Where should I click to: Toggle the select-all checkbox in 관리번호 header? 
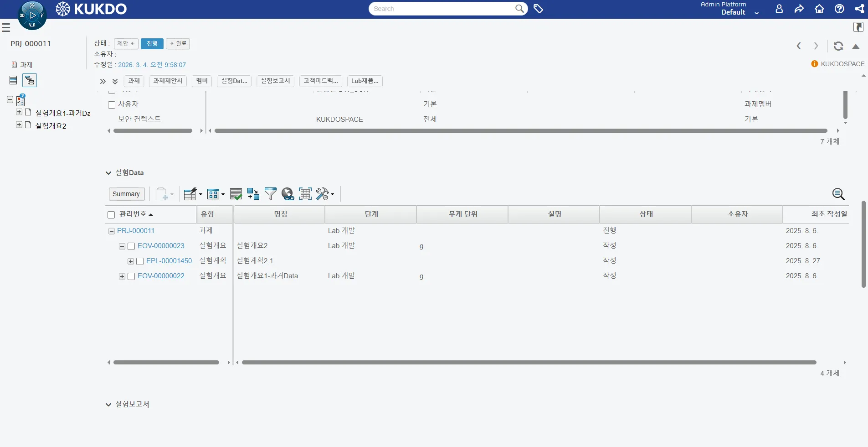tap(111, 214)
